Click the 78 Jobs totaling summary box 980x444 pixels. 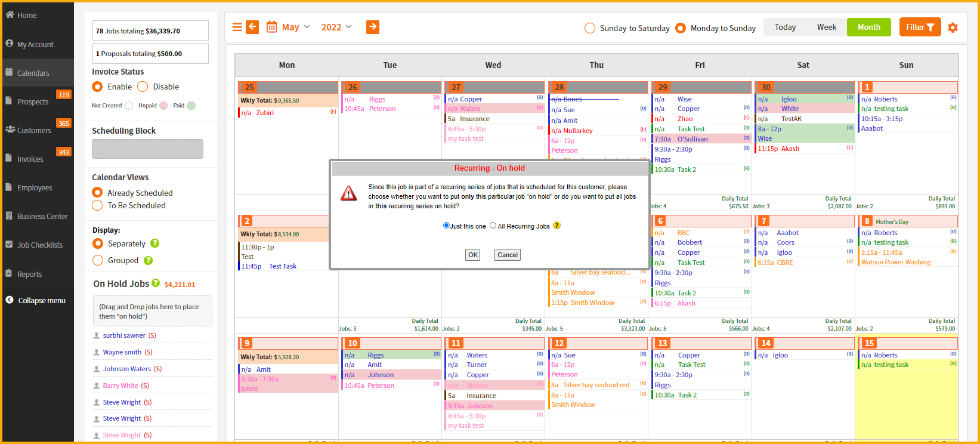pyautogui.click(x=150, y=30)
